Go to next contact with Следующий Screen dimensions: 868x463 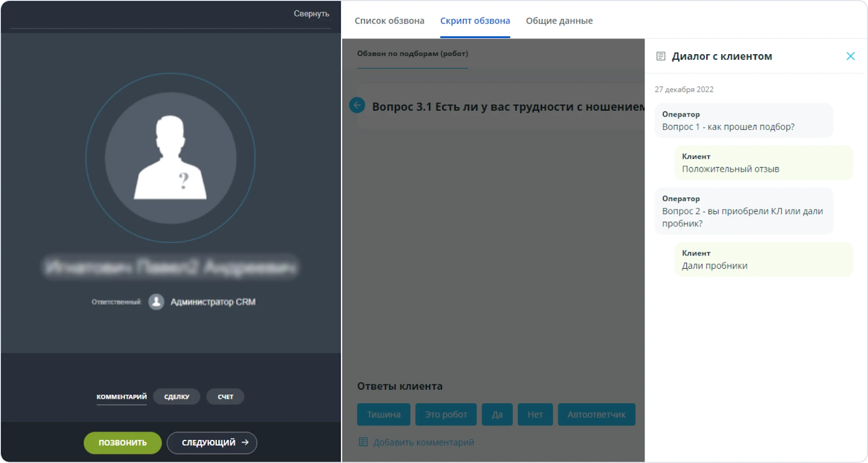(212, 442)
